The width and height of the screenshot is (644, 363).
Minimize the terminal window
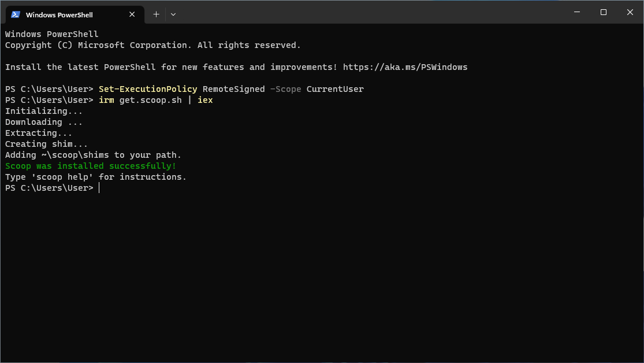[x=576, y=12]
